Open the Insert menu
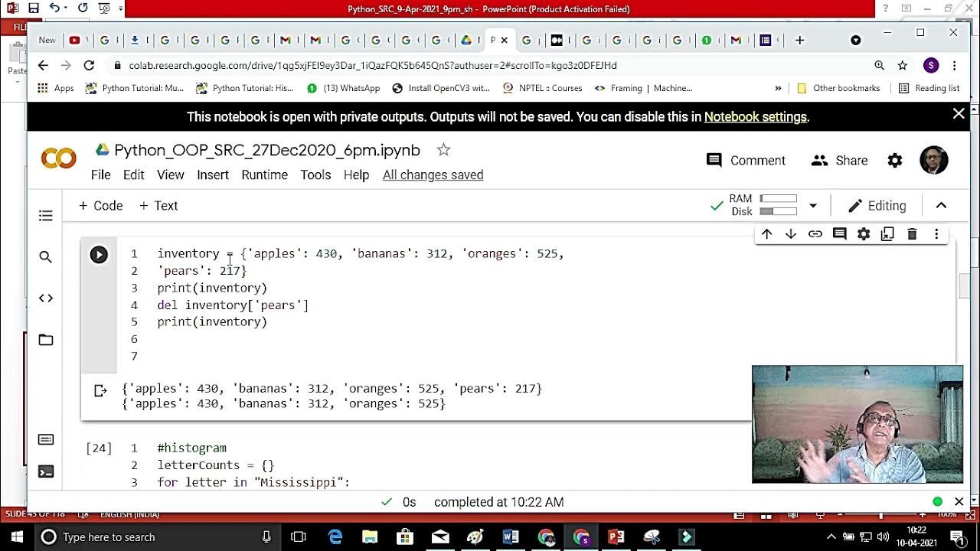This screenshot has width=980, height=551. [212, 175]
